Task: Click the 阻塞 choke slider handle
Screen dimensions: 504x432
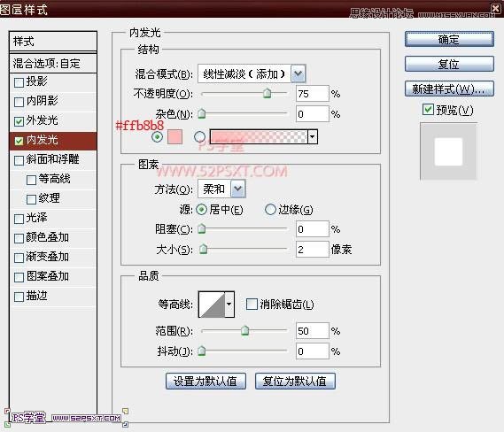Action: coord(202,229)
